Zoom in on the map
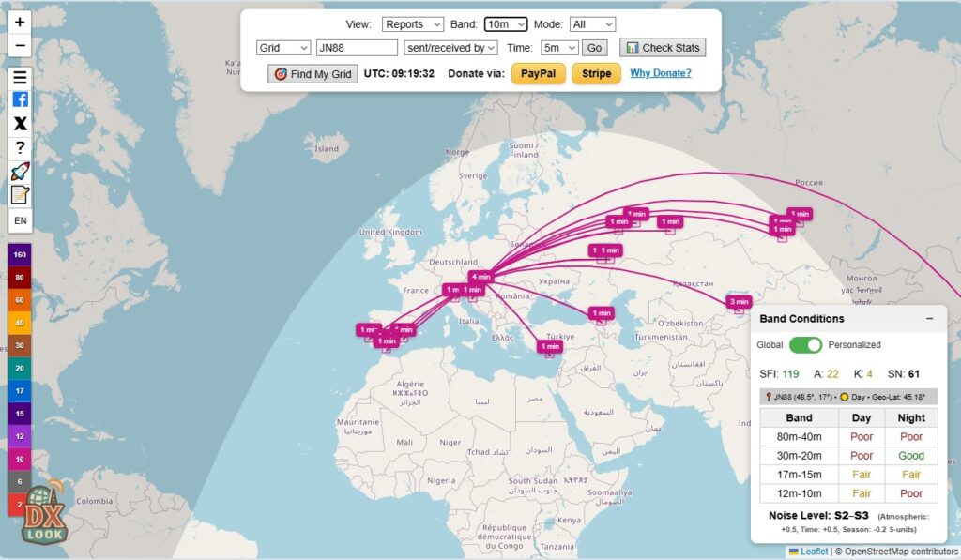 [x=20, y=21]
